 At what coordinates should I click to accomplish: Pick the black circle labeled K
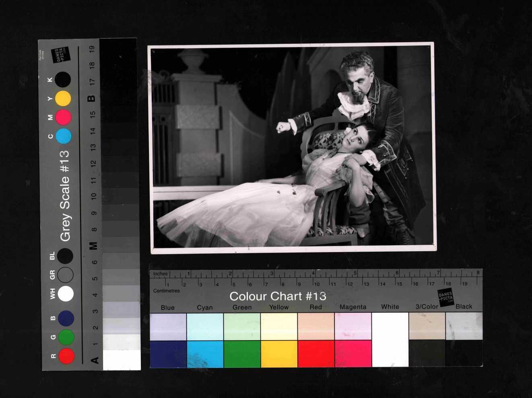click(63, 80)
